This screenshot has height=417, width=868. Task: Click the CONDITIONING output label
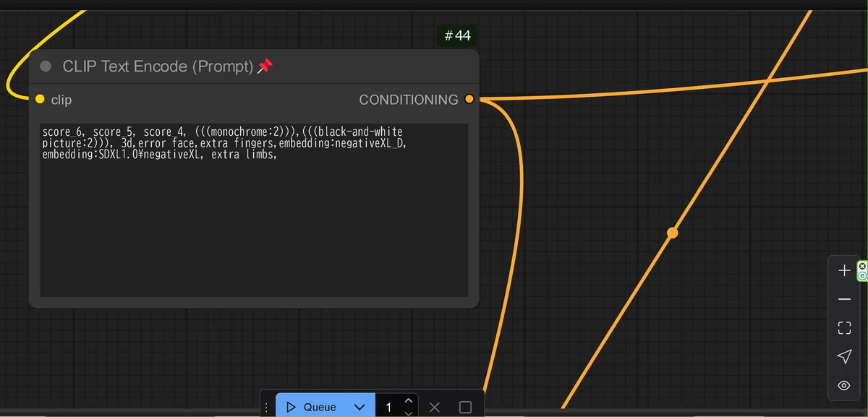point(409,100)
